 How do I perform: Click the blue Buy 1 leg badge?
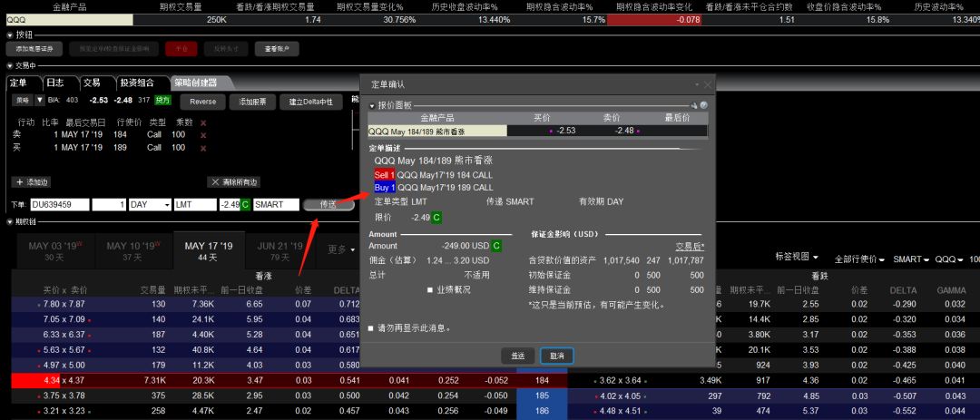(x=385, y=188)
